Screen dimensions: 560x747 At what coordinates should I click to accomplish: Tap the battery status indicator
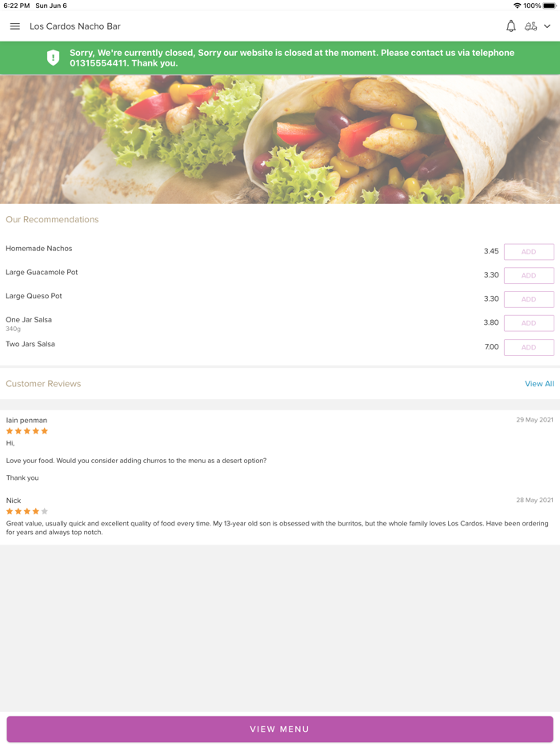550,6
